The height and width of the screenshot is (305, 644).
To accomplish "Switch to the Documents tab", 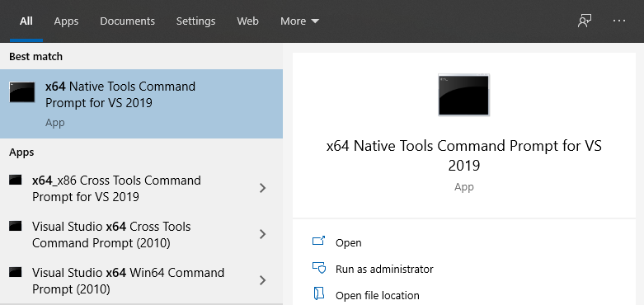I will [x=127, y=21].
